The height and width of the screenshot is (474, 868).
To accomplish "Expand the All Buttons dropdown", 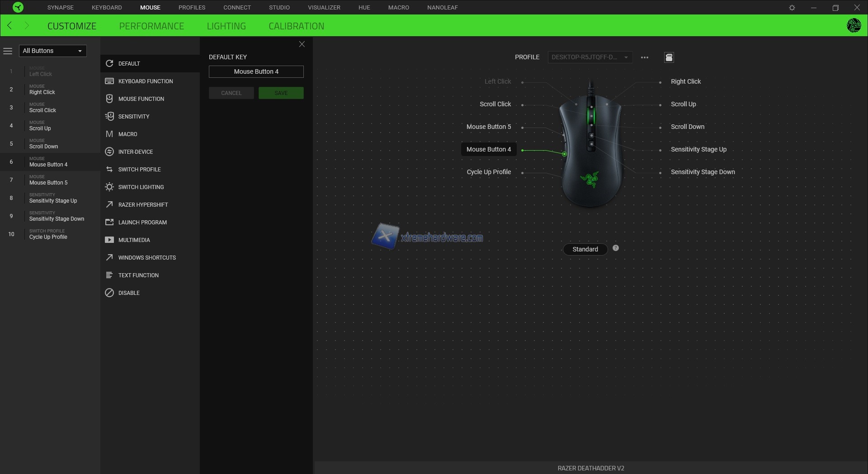I will 52,51.
